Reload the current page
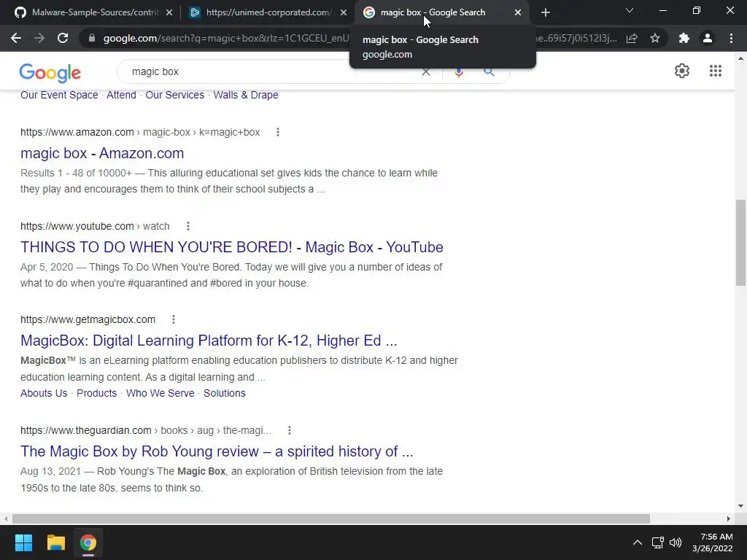The image size is (747, 560). [x=63, y=38]
